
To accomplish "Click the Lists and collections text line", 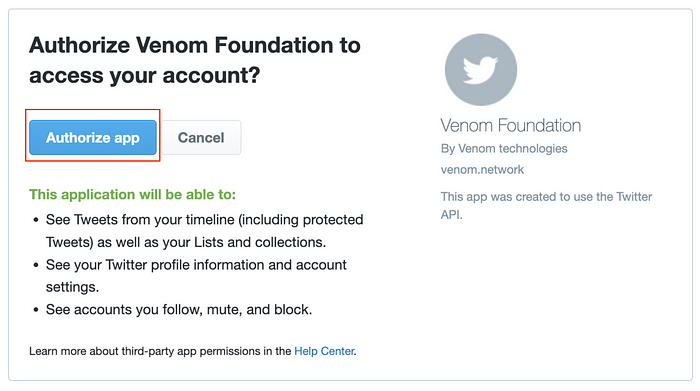I will pos(186,242).
